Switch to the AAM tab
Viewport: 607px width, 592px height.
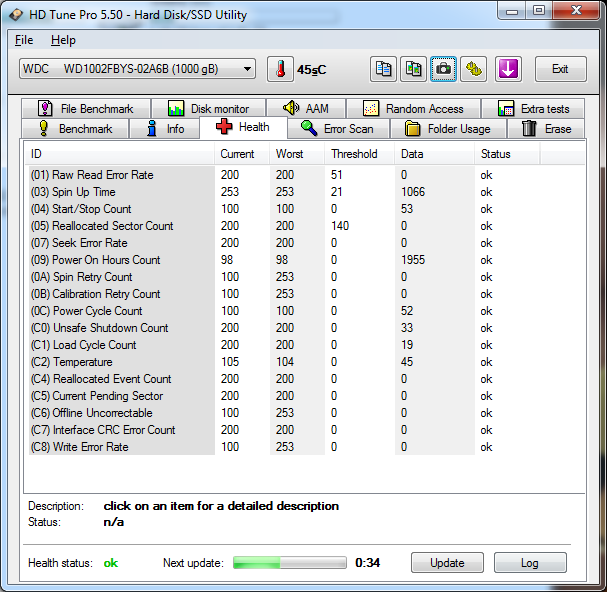306,108
